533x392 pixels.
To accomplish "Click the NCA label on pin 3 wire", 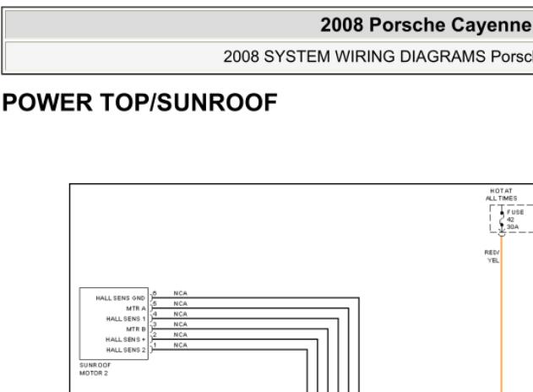I will point(180,324).
